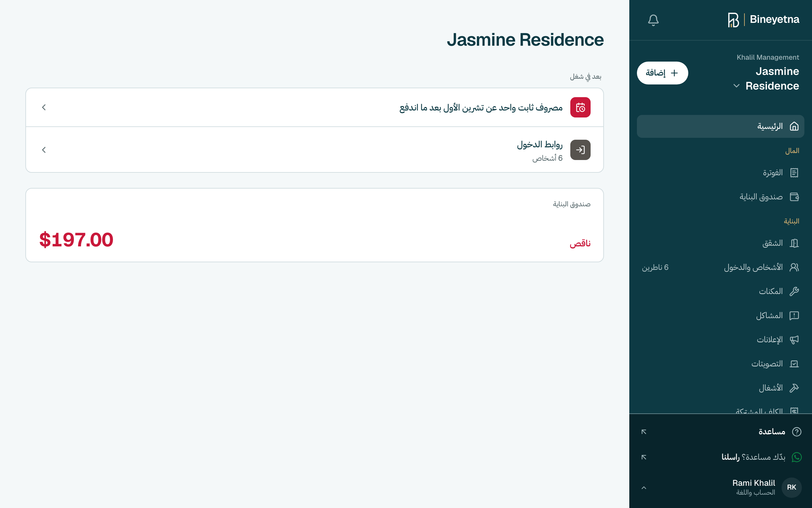Click the billing receipt icon
The image size is (812, 508).
(794, 173)
